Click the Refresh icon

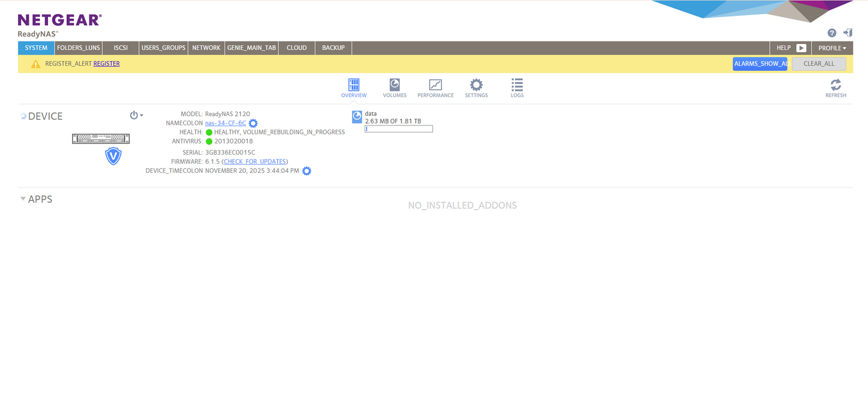point(835,85)
